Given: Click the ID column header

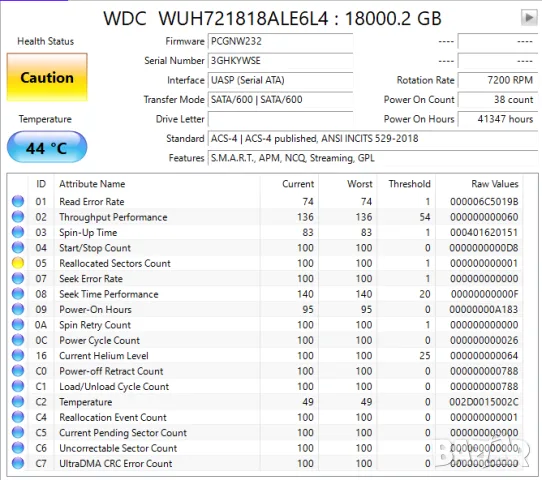Looking at the screenshot, I should [x=41, y=184].
